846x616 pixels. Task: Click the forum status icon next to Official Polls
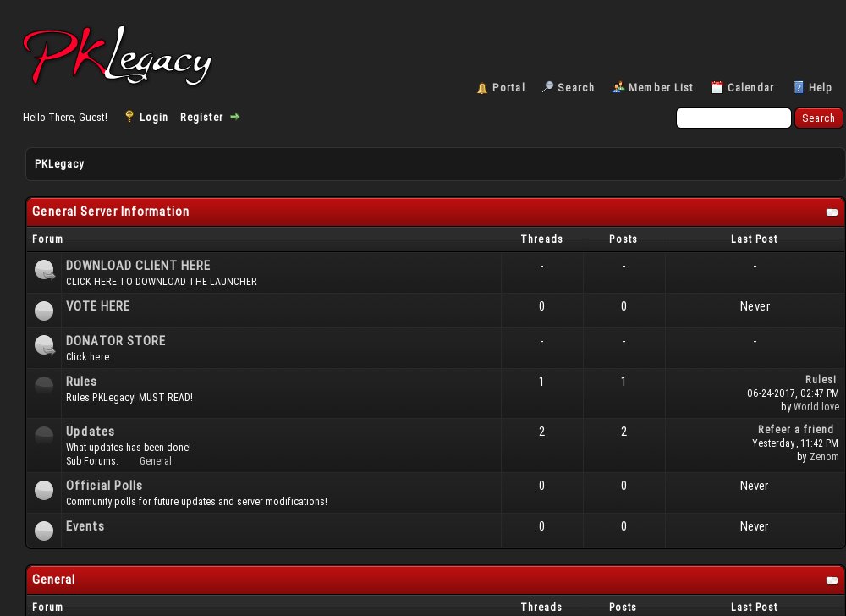44,490
